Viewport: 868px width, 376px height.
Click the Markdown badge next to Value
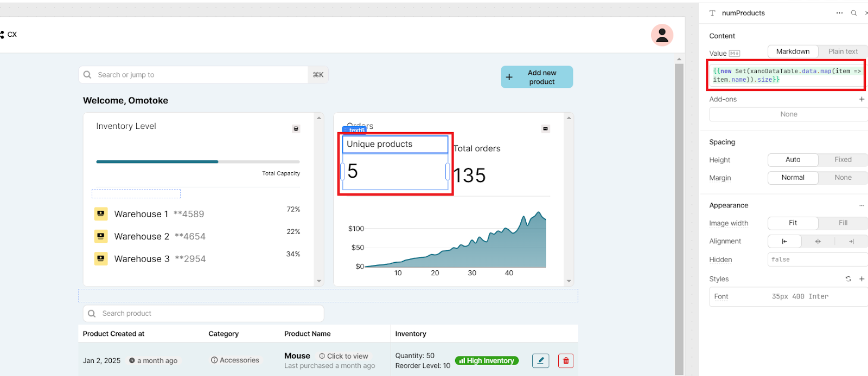click(734, 53)
